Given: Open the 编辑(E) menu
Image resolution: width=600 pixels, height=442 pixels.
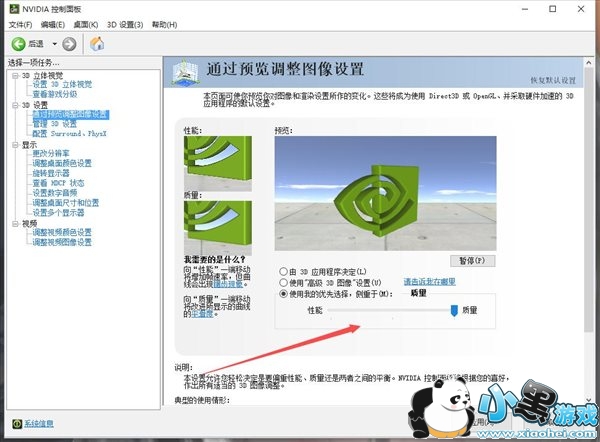Looking at the screenshot, I should [53, 25].
